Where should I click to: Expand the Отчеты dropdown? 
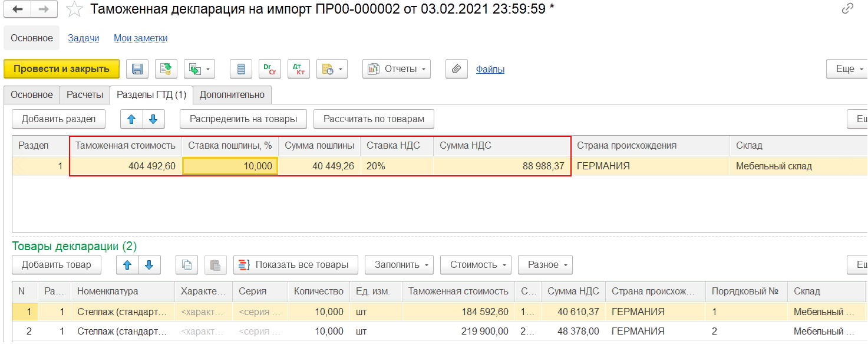pyautogui.click(x=397, y=69)
